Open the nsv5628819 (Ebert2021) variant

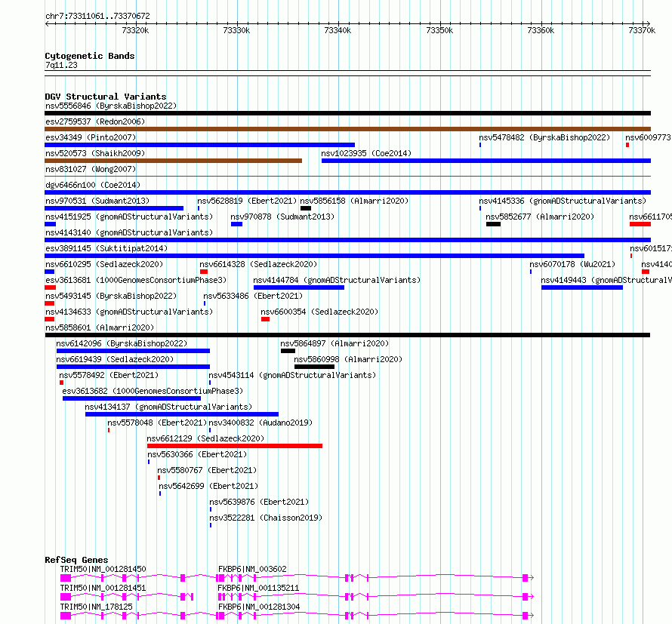(x=247, y=201)
